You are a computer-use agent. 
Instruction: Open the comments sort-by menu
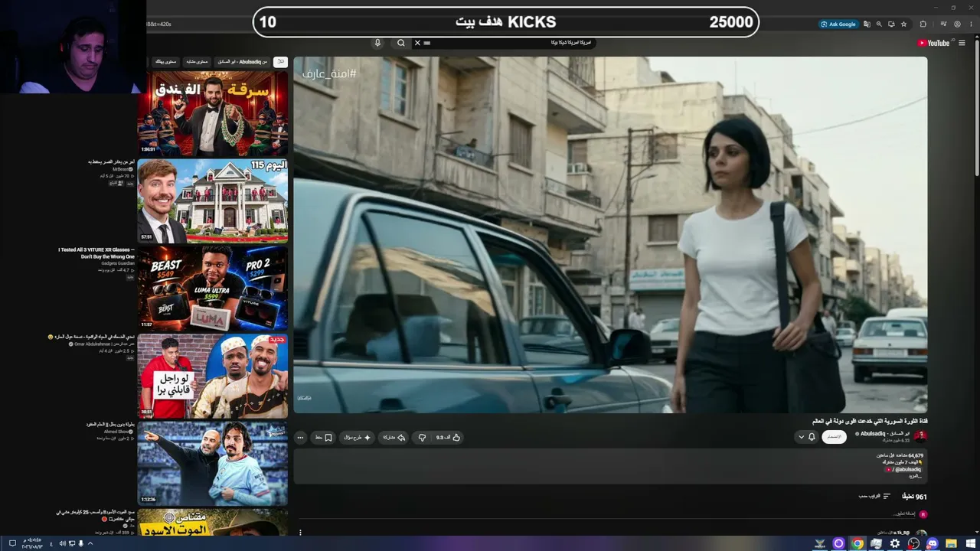[874, 496]
